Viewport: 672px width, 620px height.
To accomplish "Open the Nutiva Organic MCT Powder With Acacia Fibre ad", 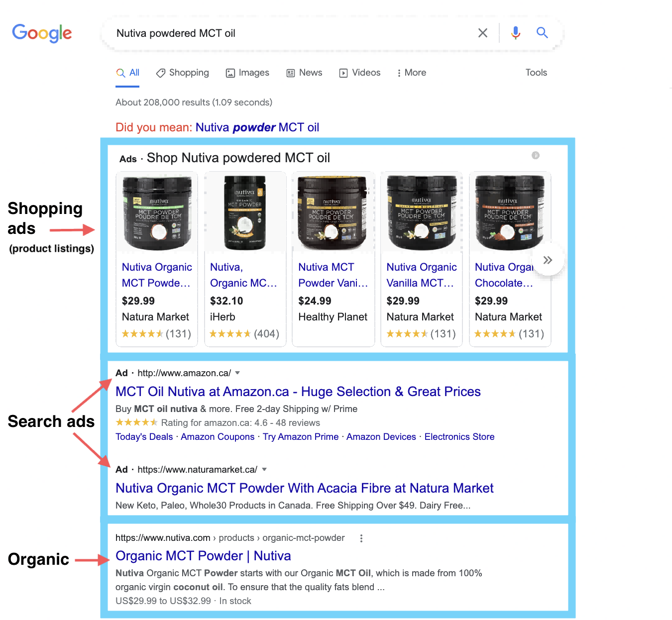I will click(305, 488).
